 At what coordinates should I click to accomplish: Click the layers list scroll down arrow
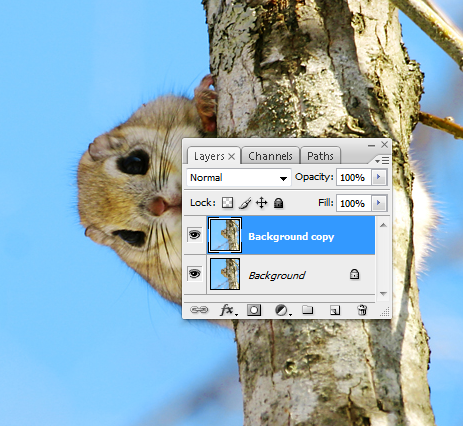pos(383,294)
